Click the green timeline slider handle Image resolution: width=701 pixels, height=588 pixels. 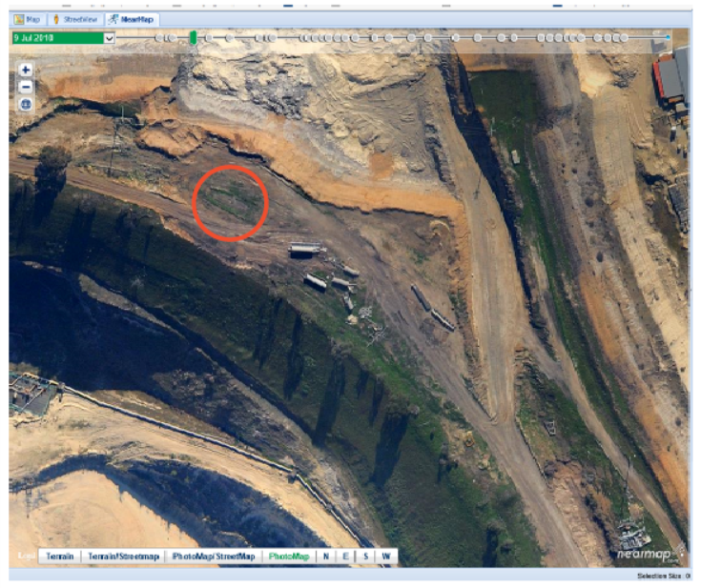pos(194,38)
